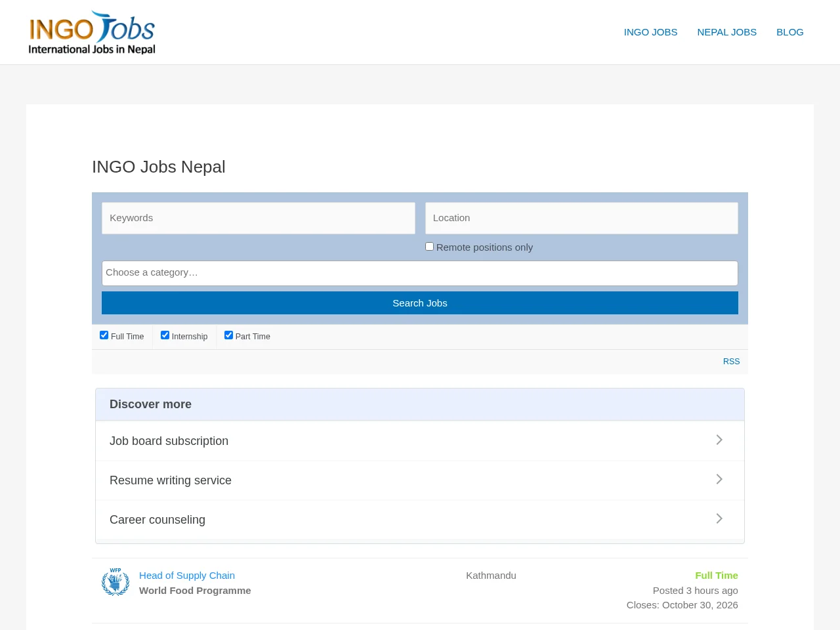Click the Discover more heading
840x630 pixels.
click(x=151, y=404)
